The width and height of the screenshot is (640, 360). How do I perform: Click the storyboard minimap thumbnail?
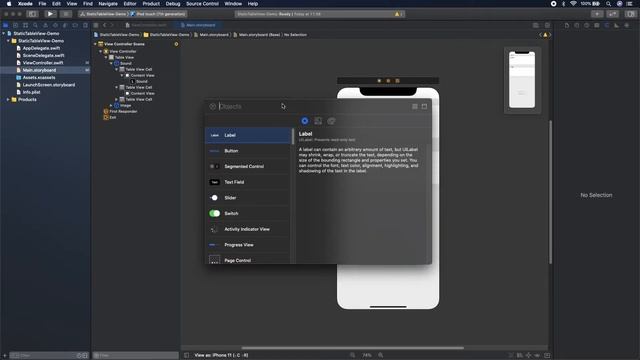pyautogui.click(x=522, y=80)
